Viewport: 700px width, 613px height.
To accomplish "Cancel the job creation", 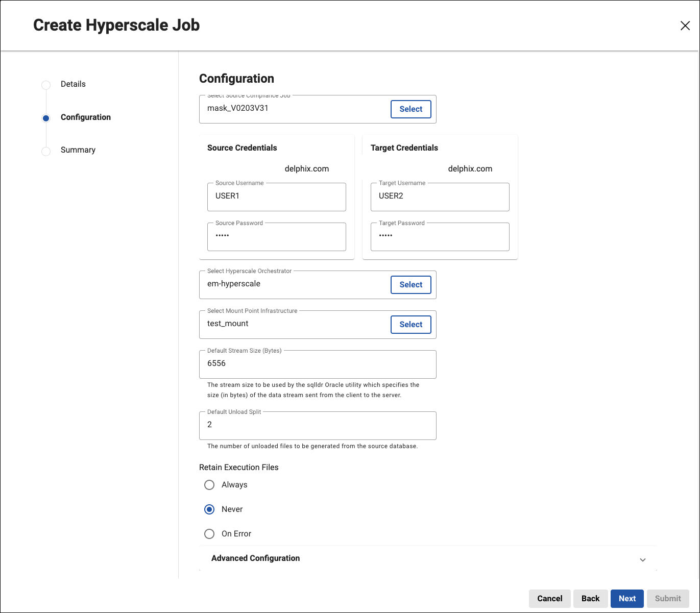I will pyautogui.click(x=549, y=599).
